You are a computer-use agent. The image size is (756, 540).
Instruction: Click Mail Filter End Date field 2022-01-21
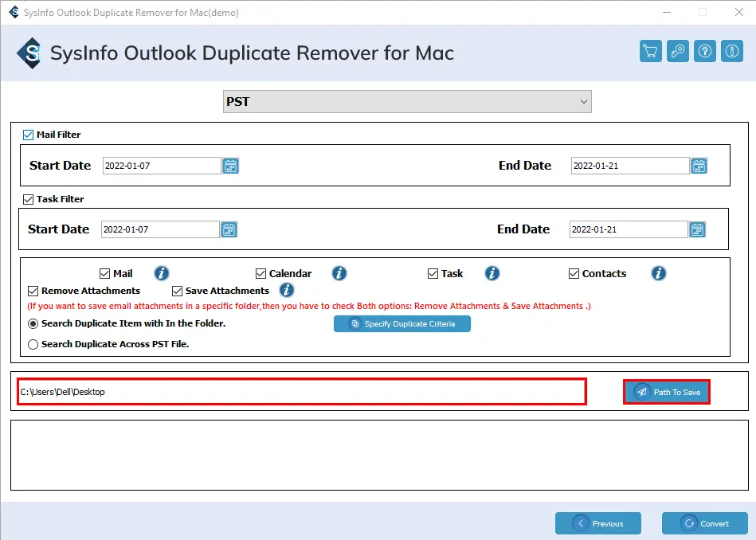point(629,166)
